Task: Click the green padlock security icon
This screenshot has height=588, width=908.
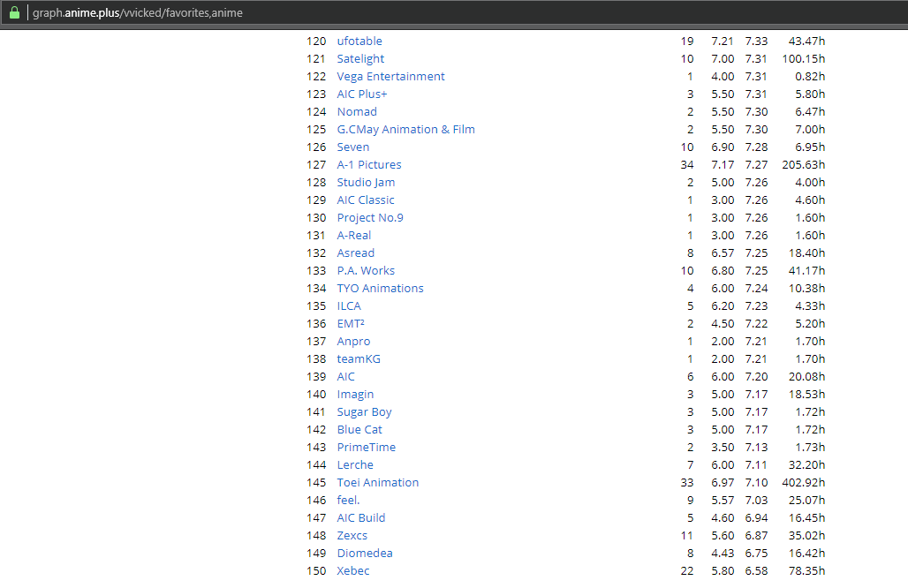Action: point(14,13)
